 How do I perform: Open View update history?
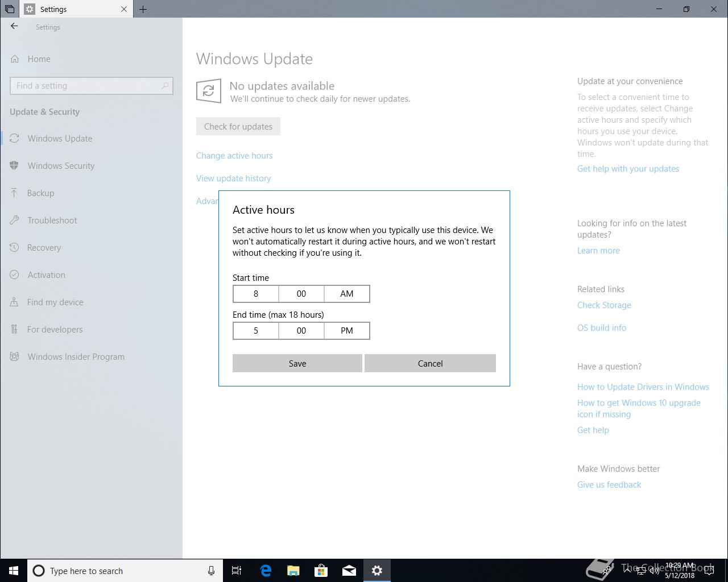[x=233, y=178]
